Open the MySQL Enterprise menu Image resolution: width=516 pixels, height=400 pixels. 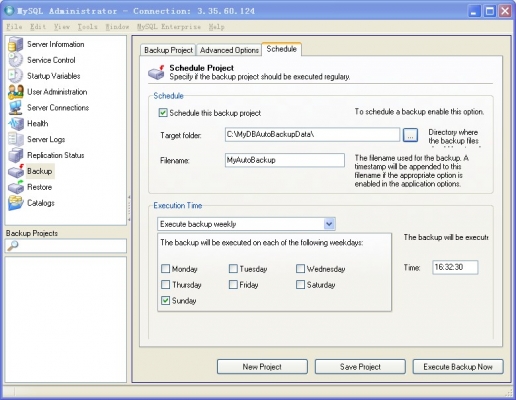click(x=169, y=27)
